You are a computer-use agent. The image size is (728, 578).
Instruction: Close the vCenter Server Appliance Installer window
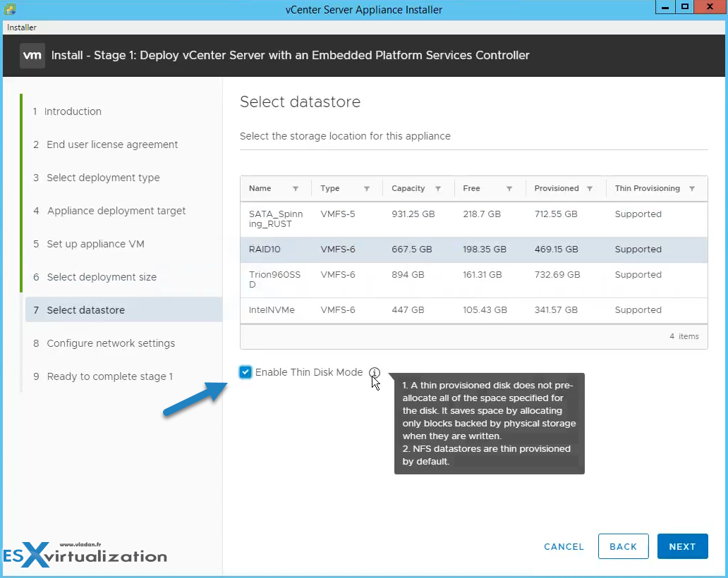point(710,7)
